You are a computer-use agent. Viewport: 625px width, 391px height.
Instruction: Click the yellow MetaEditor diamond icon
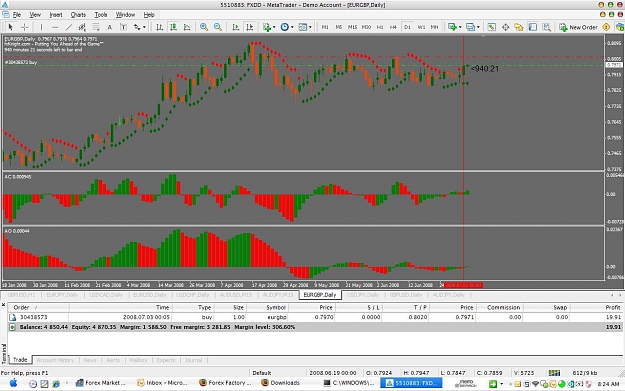point(606,27)
